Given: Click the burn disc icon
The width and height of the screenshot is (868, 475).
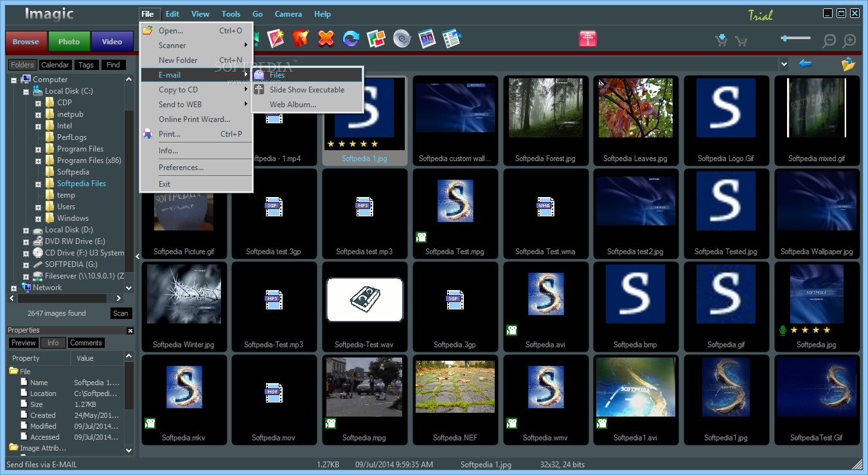Looking at the screenshot, I should coord(402,39).
